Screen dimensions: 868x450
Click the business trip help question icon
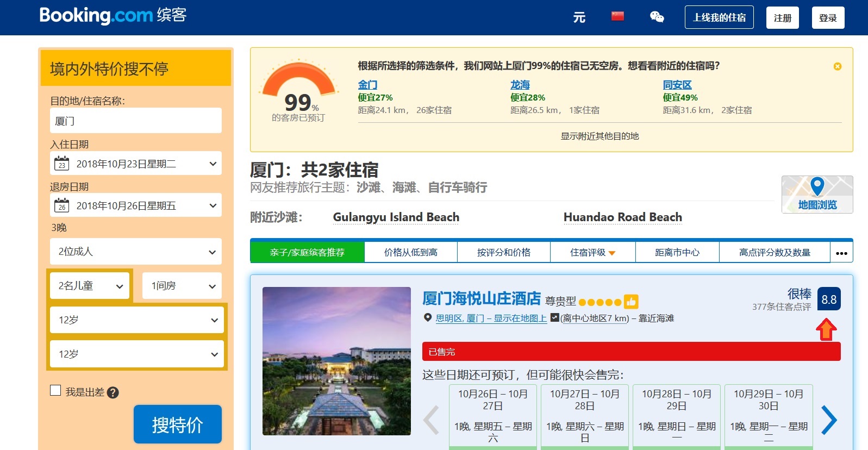pyautogui.click(x=113, y=392)
